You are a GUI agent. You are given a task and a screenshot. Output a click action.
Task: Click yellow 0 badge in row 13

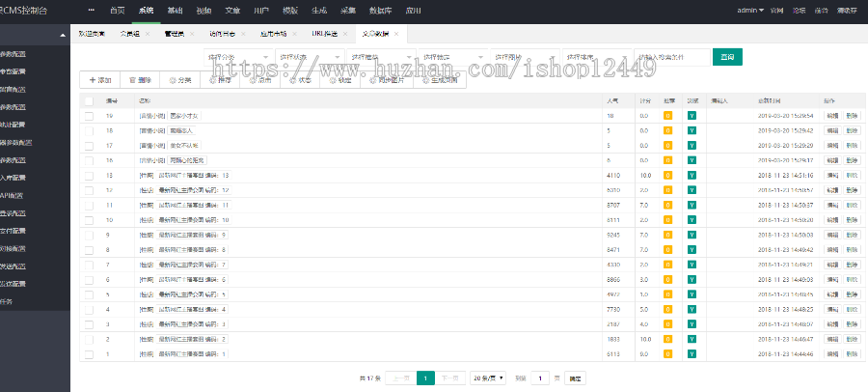668,175
